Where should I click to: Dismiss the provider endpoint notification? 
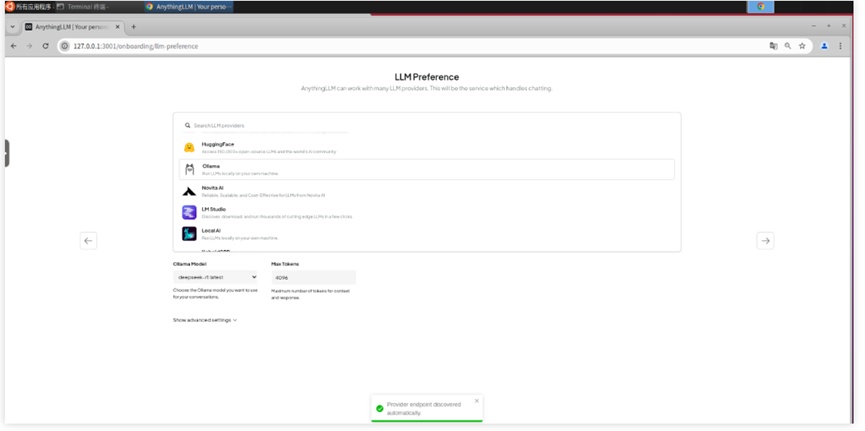[477, 401]
